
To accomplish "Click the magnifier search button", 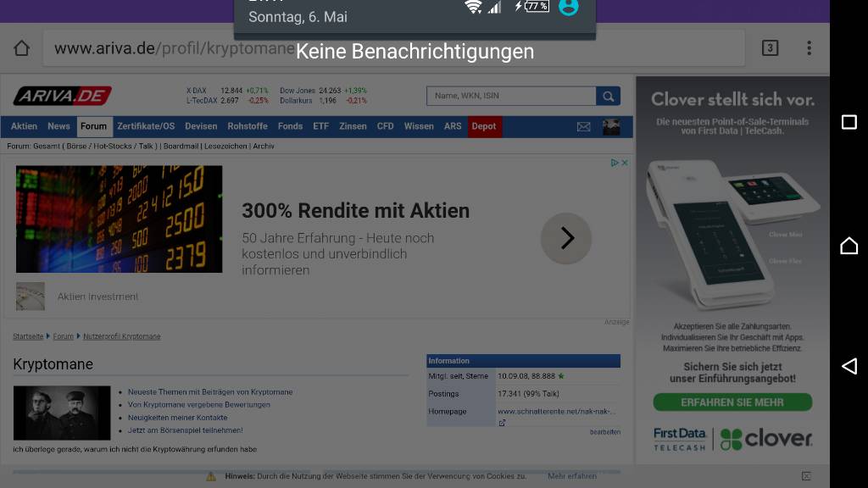I will pyautogui.click(x=608, y=96).
